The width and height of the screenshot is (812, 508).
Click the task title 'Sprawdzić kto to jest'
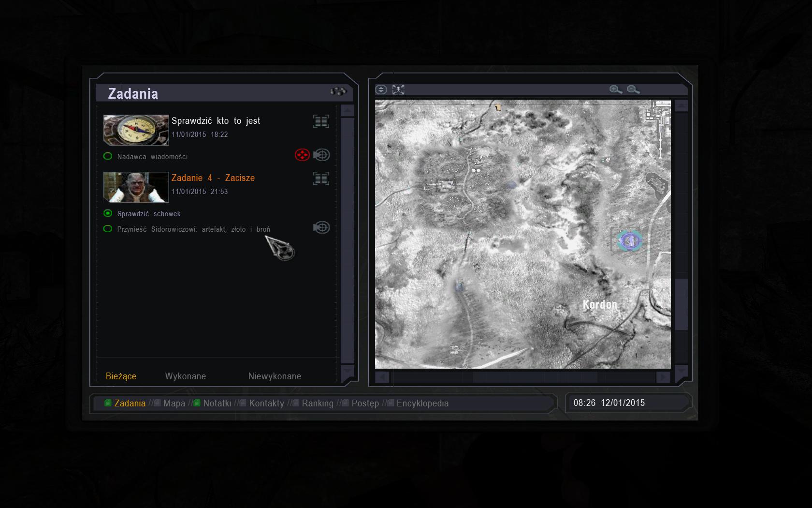point(216,121)
